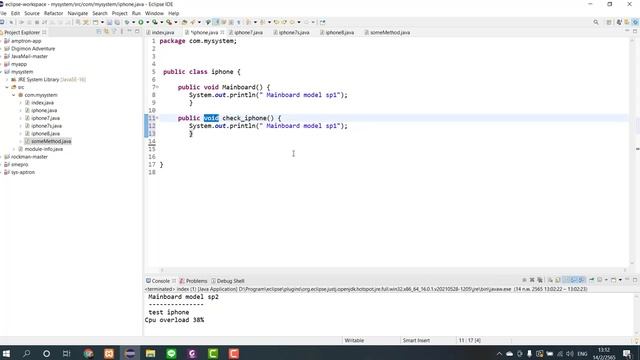Open Windows Start menu
Viewport: 640px width, 360px height.
[x=6, y=353]
